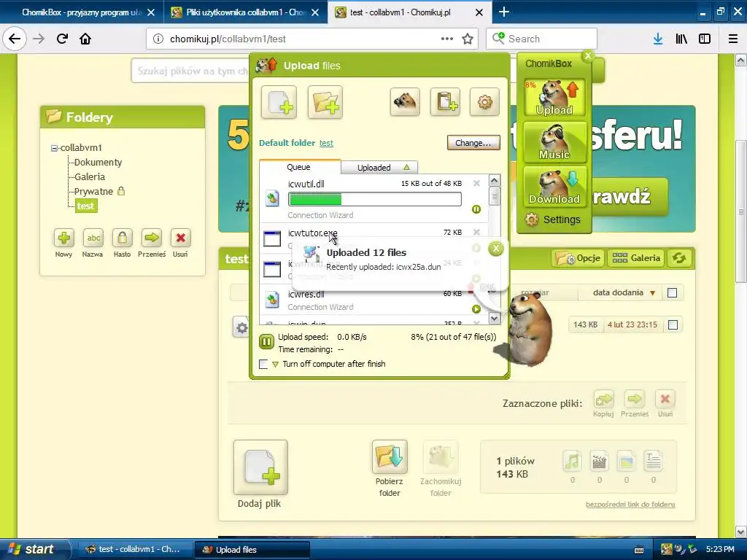Select test folder in tree
The height and width of the screenshot is (560, 747).
pyautogui.click(x=86, y=206)
